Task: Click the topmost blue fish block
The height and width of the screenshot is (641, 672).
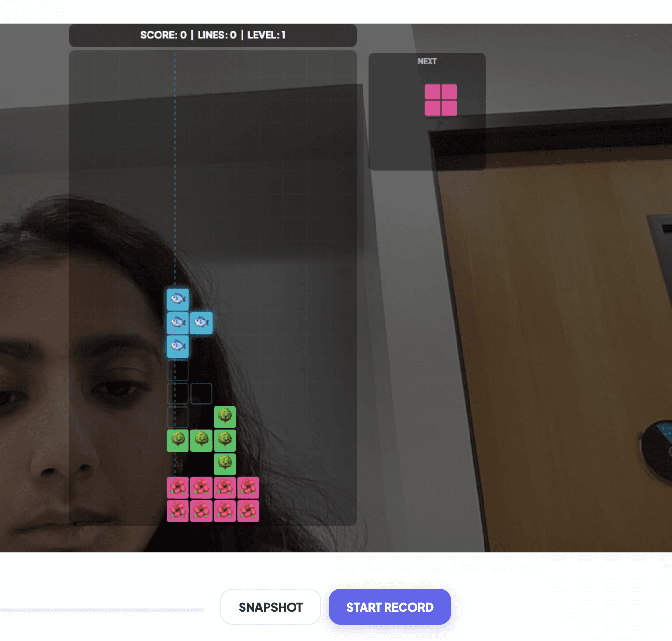Action: click(178, 299)
